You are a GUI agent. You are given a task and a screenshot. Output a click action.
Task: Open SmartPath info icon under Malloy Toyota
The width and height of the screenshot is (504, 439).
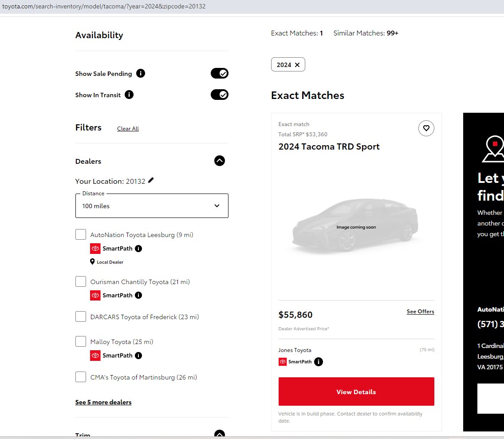pyautogui.click(x=138, y=356)
